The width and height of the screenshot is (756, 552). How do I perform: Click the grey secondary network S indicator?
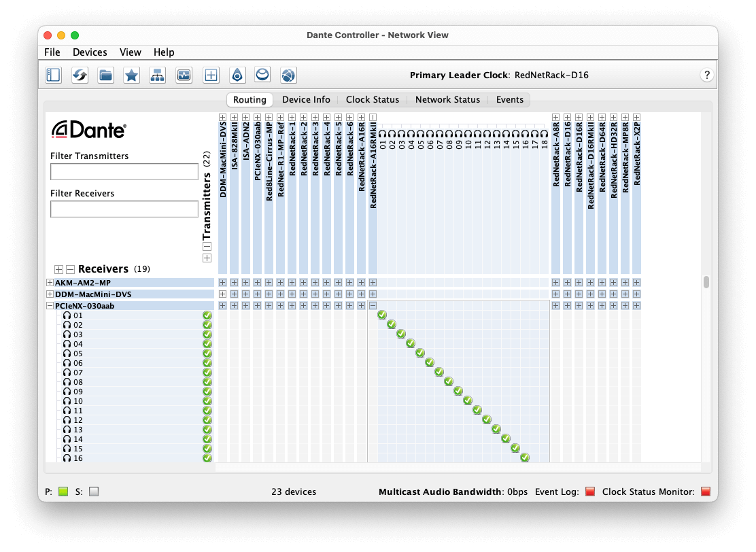94,491
